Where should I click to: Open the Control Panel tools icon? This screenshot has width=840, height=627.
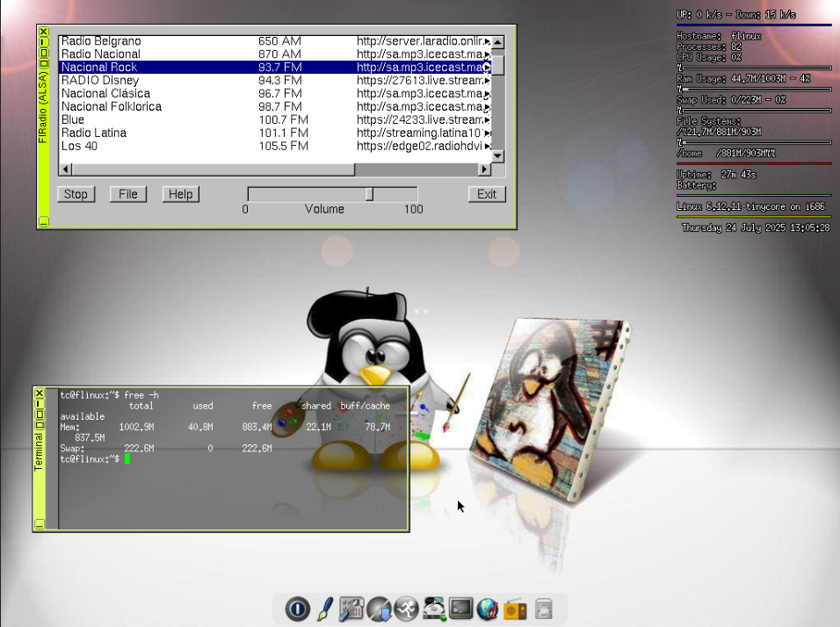[x=351, y=609]
